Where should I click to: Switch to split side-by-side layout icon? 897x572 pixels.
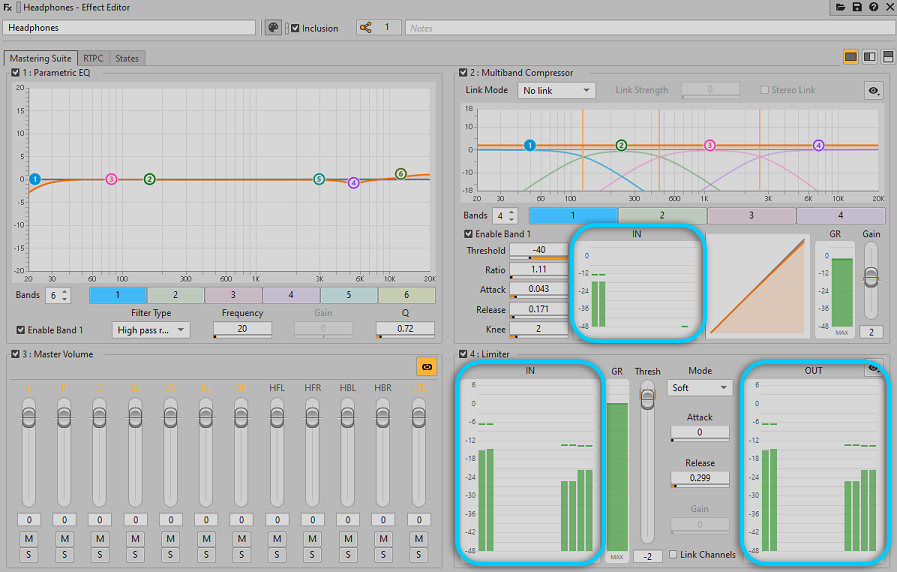click(870, 57)
